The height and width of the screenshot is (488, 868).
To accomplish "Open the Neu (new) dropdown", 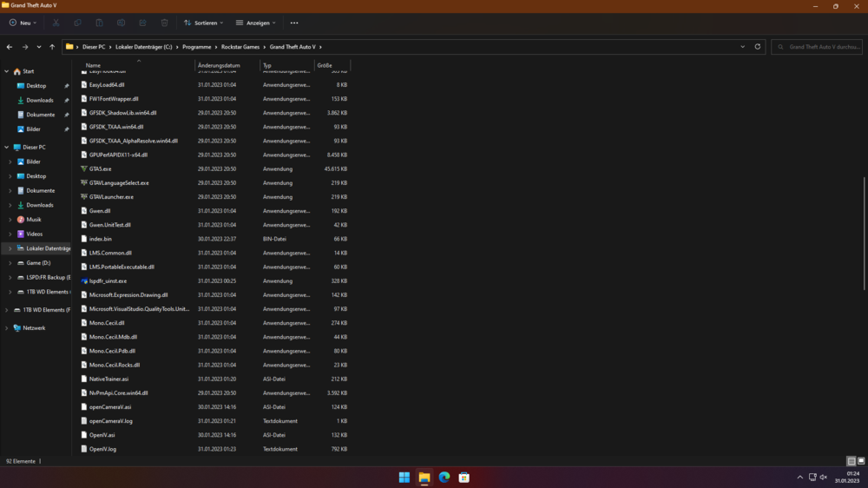I will 23,23.
